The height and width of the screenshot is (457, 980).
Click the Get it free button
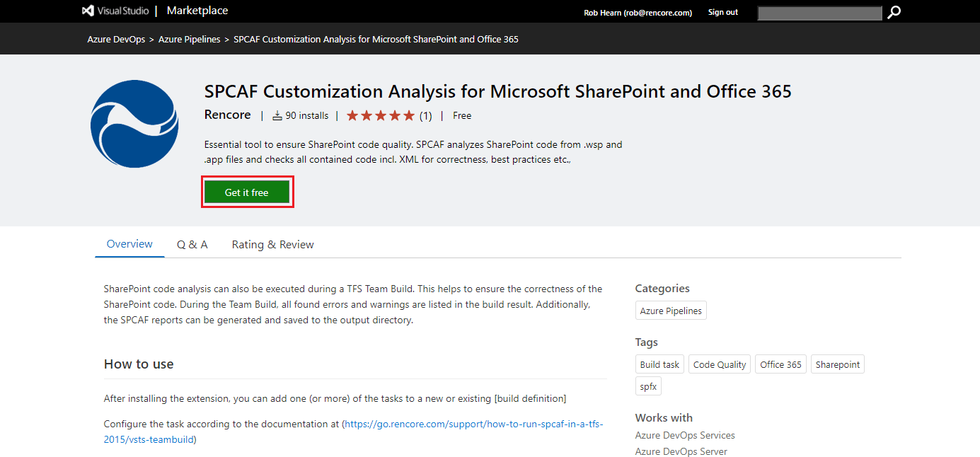pos(247,192)
